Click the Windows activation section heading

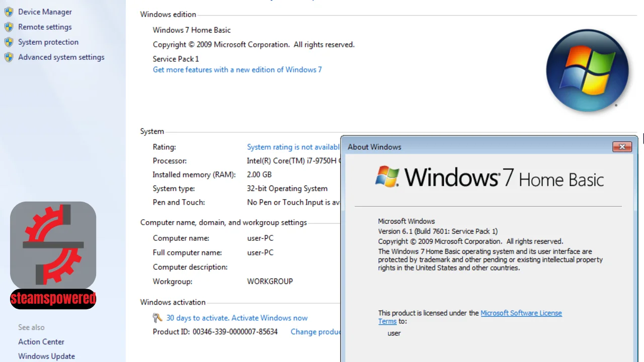[173, 302]
